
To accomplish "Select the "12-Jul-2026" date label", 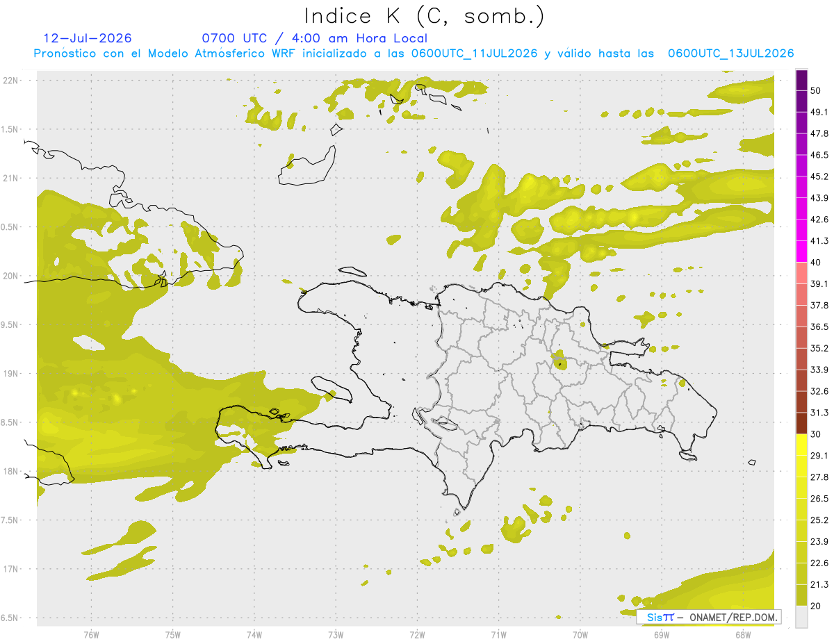I will tap(87, 38).
